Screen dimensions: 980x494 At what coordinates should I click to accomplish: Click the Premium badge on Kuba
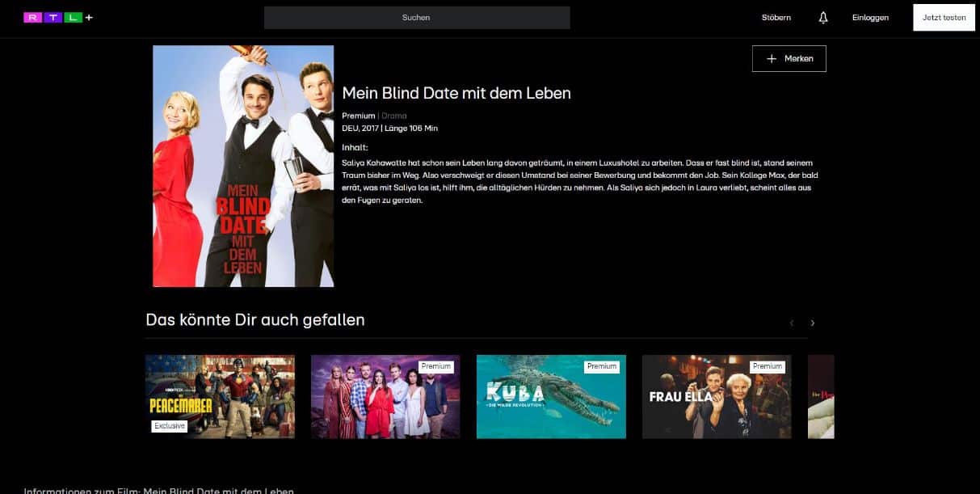pos(602,366)
